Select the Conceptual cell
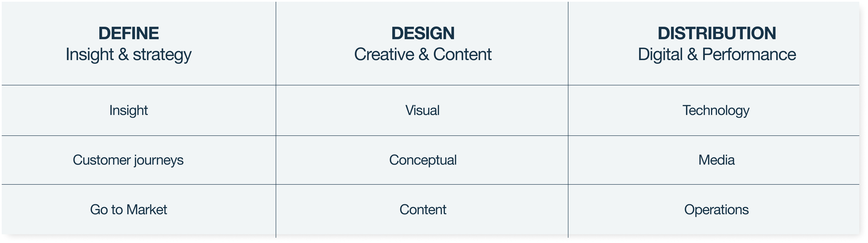Viewport: 868px width, 243px height. pos(422,160)
